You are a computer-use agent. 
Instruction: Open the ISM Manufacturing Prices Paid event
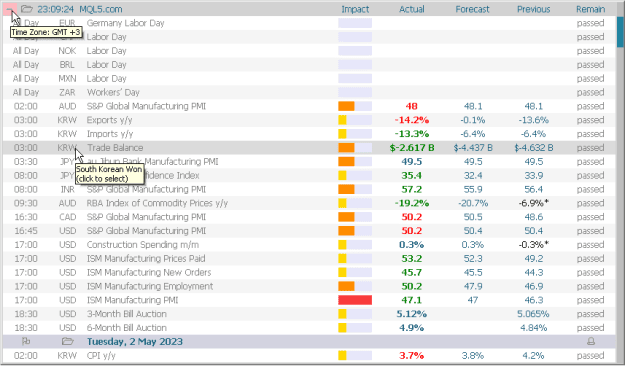(146, 258)
